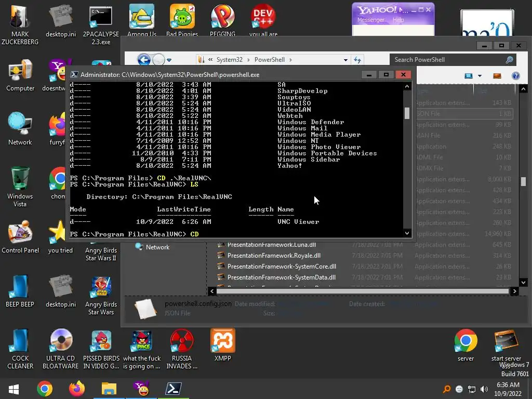Click the taskbar search magnifier tray icon
Viewport: 532px width, 399px height.
(447, 389)
